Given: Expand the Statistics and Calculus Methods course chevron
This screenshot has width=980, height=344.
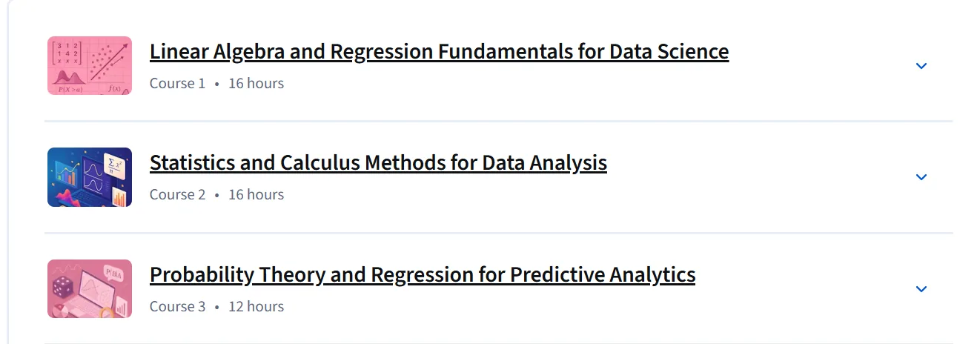Looking at the screenshot, I should point(921,177).
